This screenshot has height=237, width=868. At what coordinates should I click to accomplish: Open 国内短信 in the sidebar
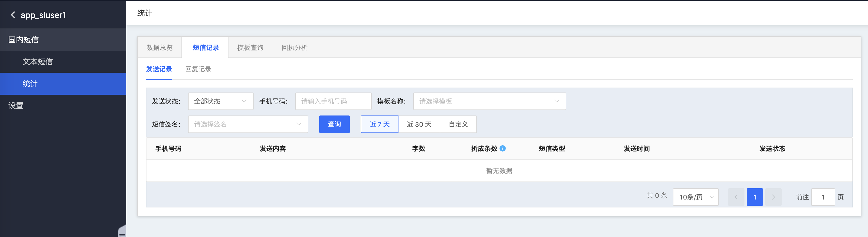pyautogui.click(x=63, y=40)
